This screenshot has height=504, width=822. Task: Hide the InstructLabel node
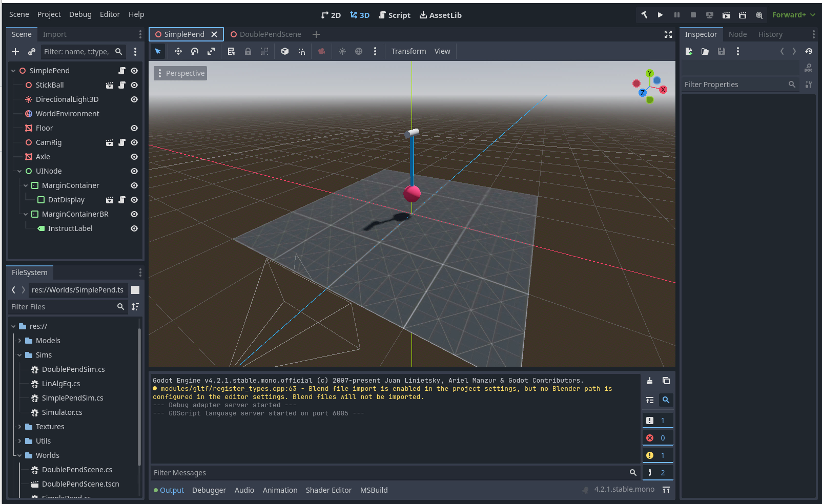click(134, 228)
